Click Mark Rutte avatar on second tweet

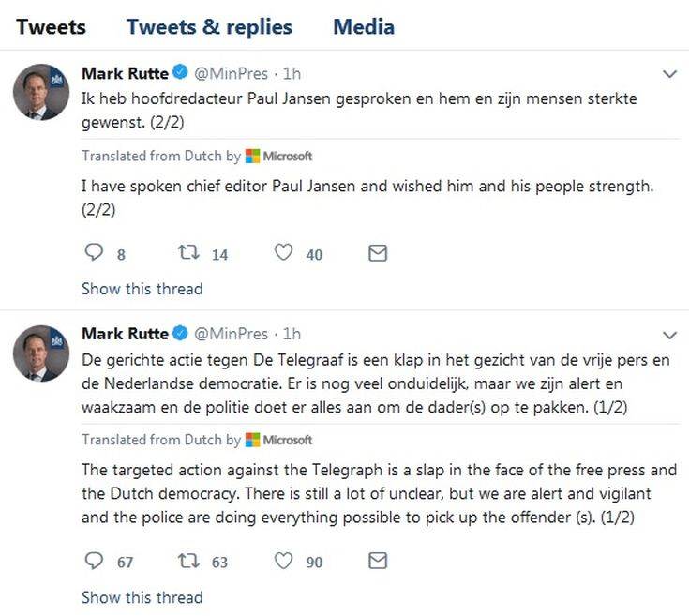click(42, 353)
